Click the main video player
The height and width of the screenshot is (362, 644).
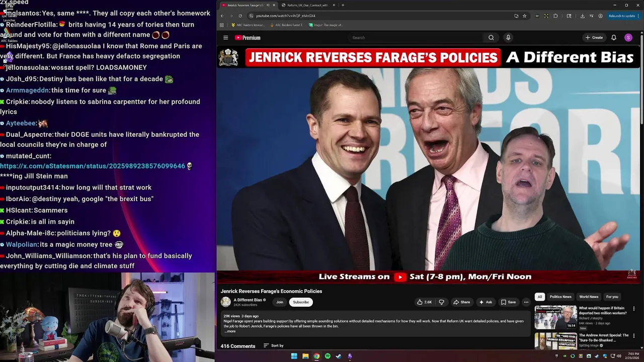(x=428, y=164)
